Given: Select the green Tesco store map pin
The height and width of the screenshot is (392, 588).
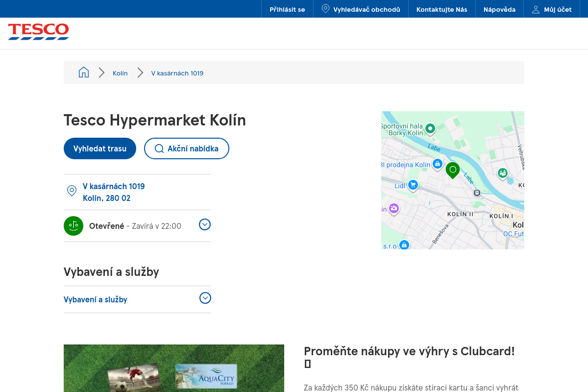Looking at the screenshot, I should coord(453,171).
